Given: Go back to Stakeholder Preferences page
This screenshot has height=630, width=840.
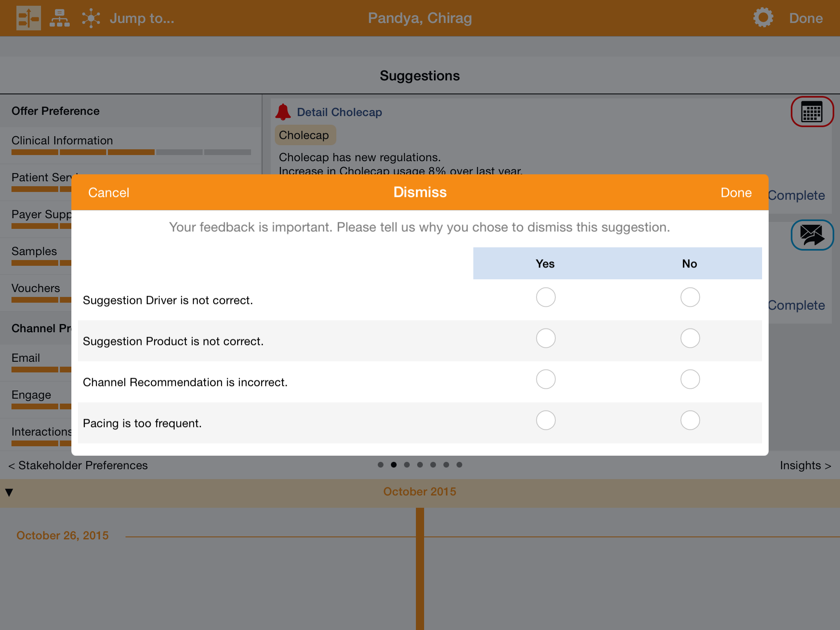Looking at the screenshot, I should [78, 466].
